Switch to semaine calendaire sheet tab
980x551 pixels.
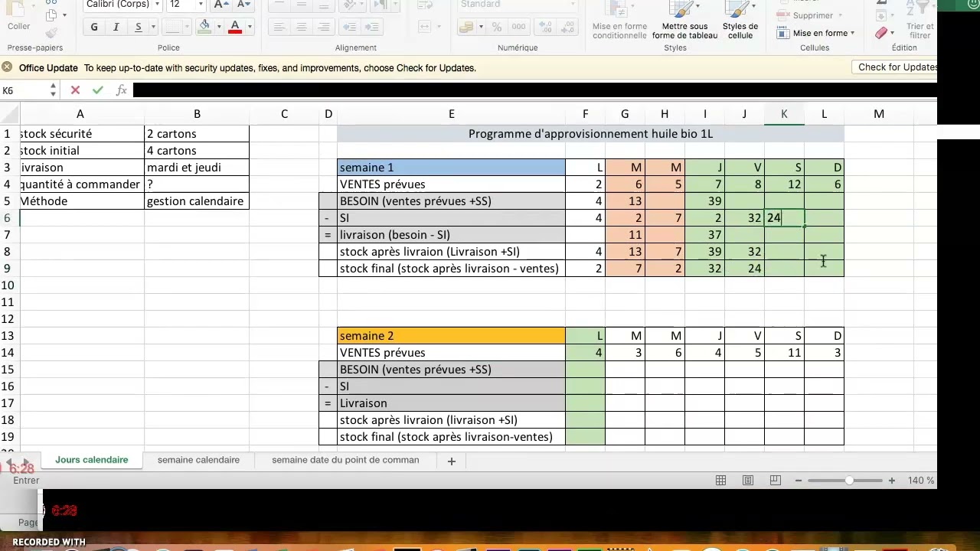(198, 460)
